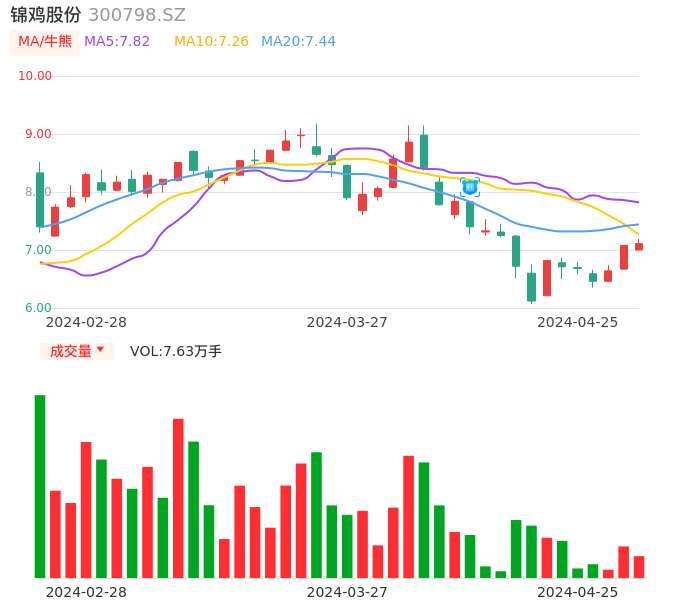The image size is (686, 606).
Task: Click the tallest green volume bar at far left
Action: click(x=40, y=486)
